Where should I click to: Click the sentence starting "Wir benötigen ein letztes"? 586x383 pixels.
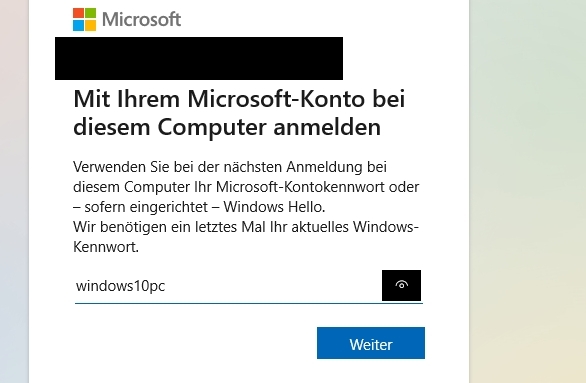[x=246, y=227]
